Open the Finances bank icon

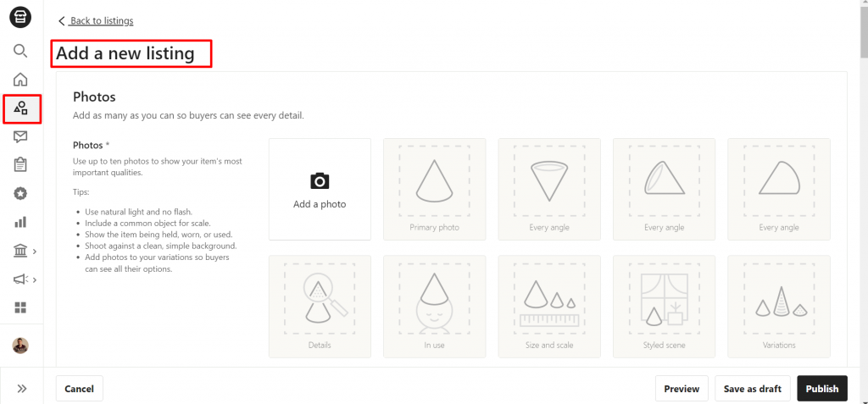(20, 251)
